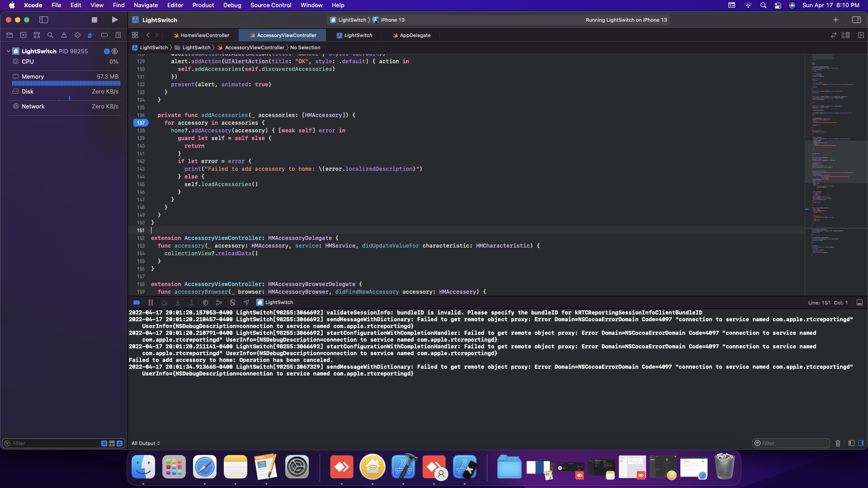Click AccessoryViewController in the jump bar

pyautogui.click(x=254, y=47)
